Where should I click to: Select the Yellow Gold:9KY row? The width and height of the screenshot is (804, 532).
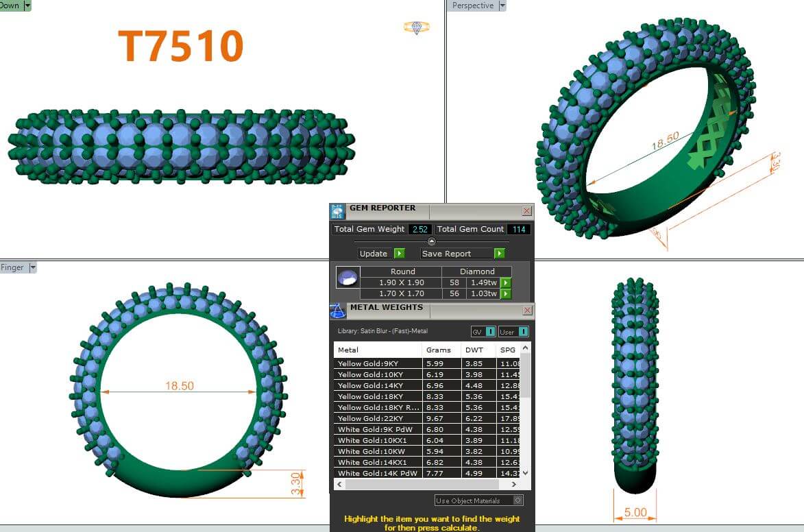click(x=426, y=363)
